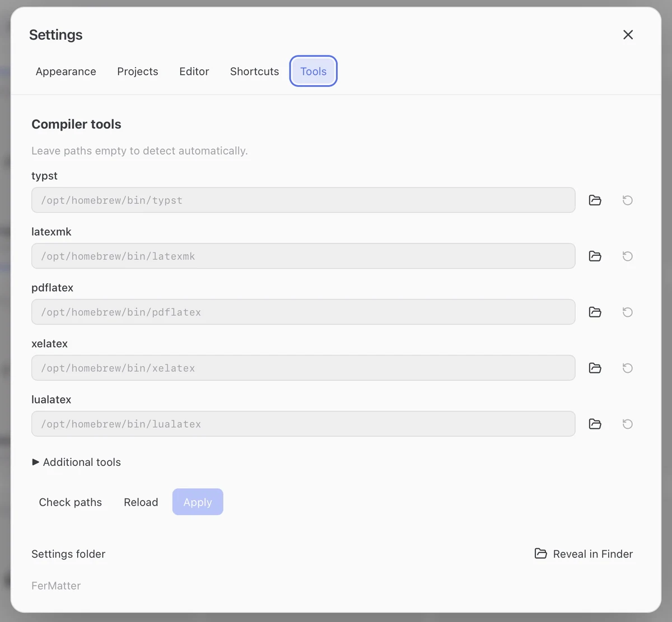This screenshot has width=672, height=622.
Task: Click the 'Settings folder' label
Action: [68, 554]
